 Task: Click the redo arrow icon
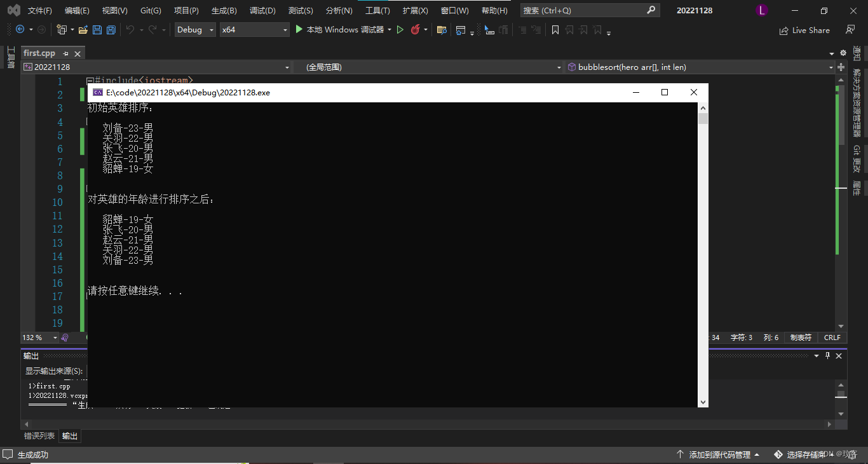pyautogui.click(x=153, y=30)
